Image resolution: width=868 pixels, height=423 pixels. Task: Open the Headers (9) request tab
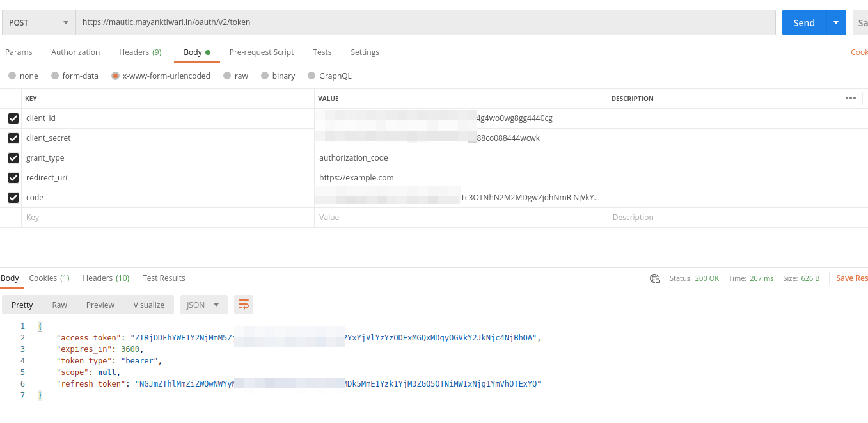pos(140,52)
